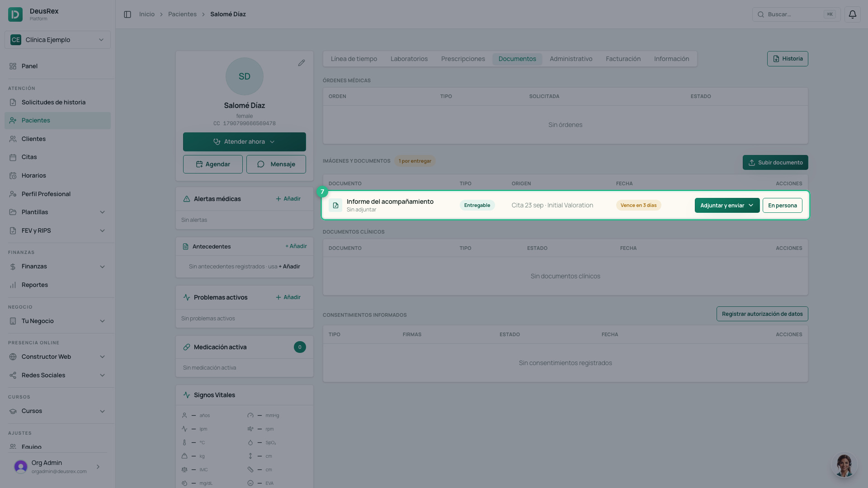The width and height of the screenshot is (868, 488).
Task: Click the document icon of Informe del acompañamiento
Action: [x=335, y=205]
